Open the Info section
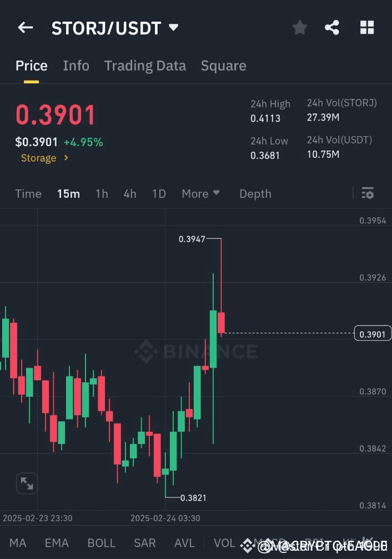 tap(76, 66)
